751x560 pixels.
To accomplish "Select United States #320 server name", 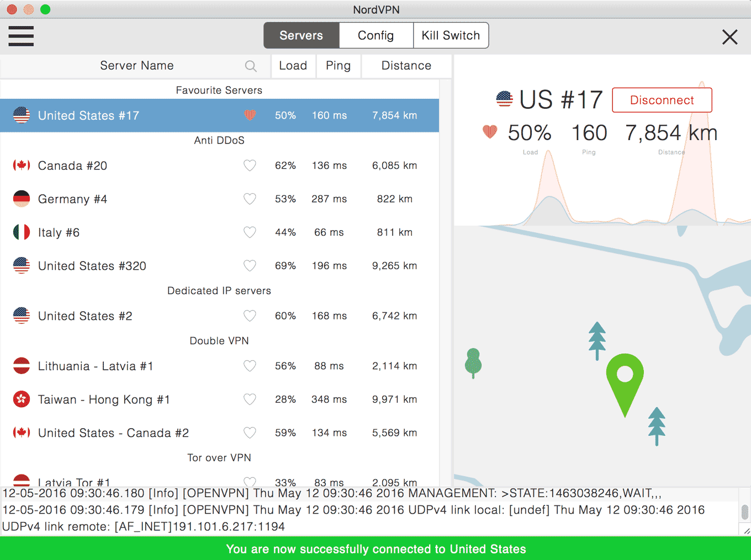I will (92, 266).
